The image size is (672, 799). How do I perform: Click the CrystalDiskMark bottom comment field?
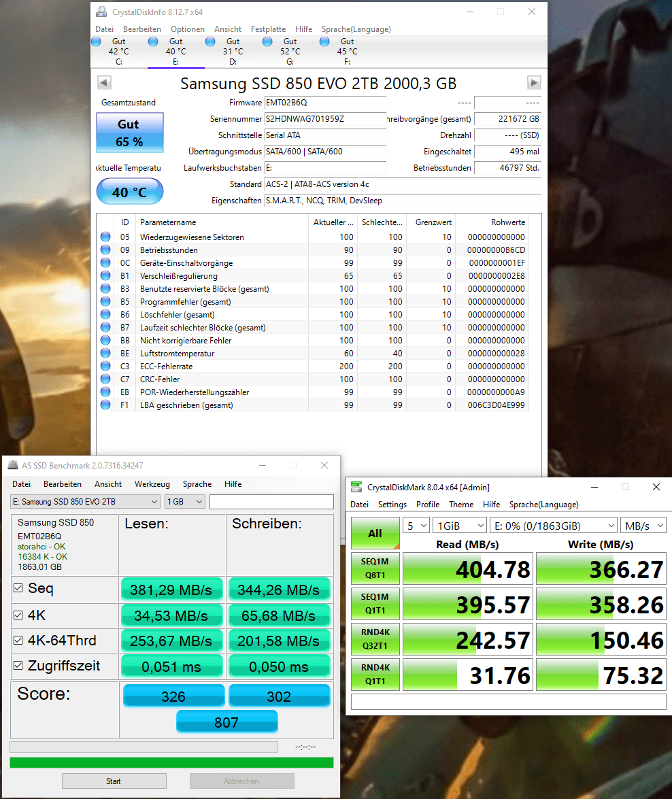508,702
